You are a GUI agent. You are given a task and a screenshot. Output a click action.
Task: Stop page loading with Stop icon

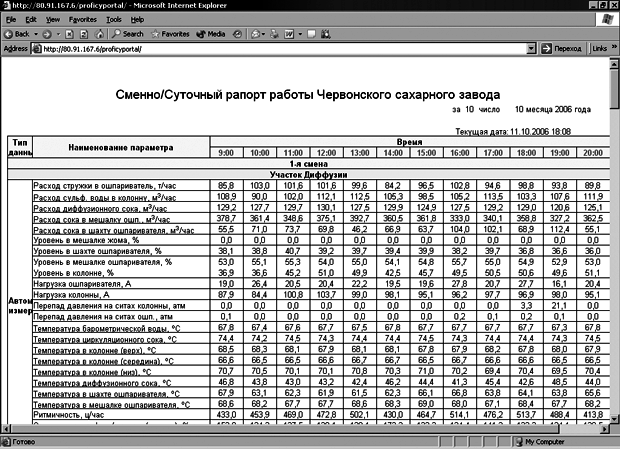coord(69,34)
